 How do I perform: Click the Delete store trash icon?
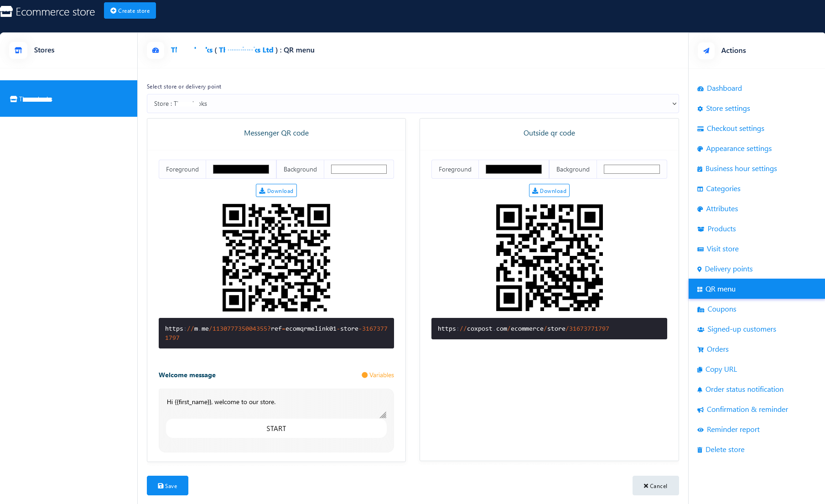[x=700, y=450]
